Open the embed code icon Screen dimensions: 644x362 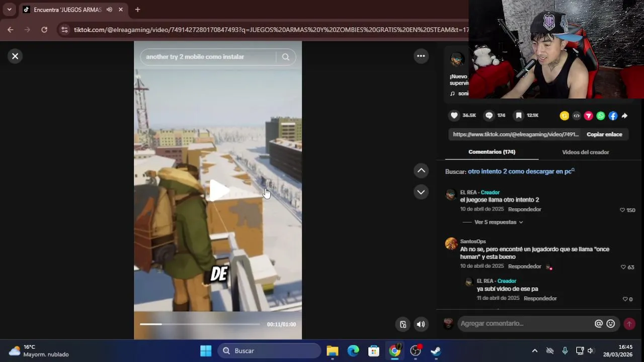(577, 116)
